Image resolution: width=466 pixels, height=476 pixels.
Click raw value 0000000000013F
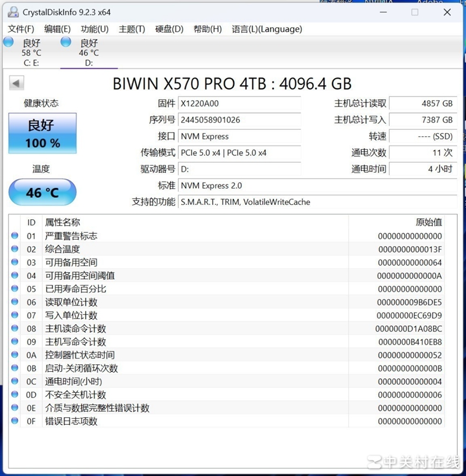click(x=410, y=249)
